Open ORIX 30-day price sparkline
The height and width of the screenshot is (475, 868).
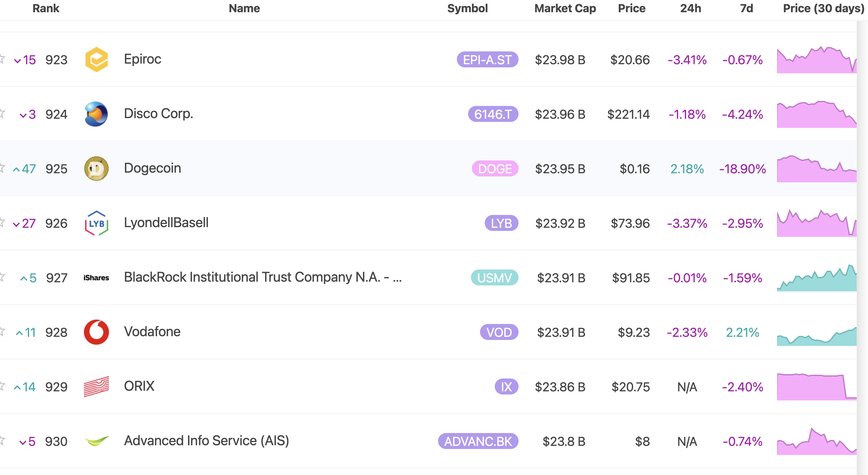[x=817, y=387]
